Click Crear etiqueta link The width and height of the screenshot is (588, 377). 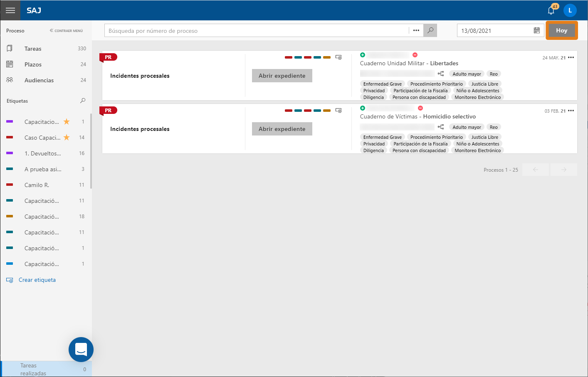coord(37,280)
